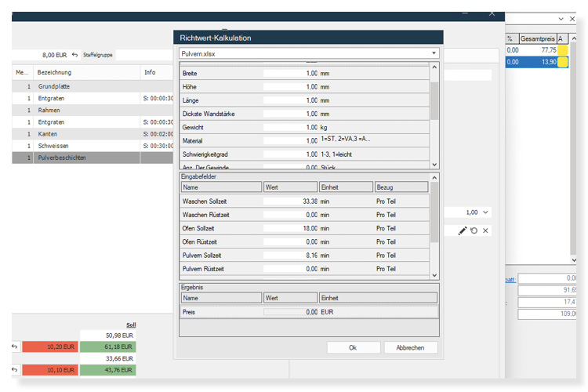This screenshot has height=392, width=588.
Task: Click Eingabefelder Einheit column header
Action: [x=346, y=187]
